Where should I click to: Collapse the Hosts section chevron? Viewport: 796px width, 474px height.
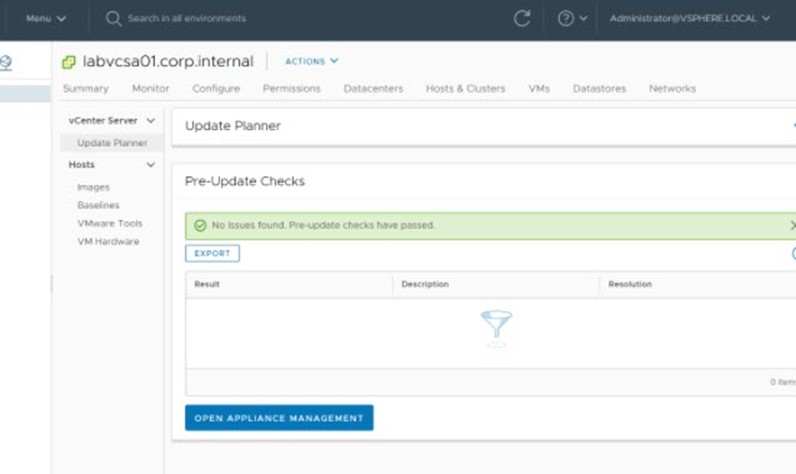coord(151,165)
